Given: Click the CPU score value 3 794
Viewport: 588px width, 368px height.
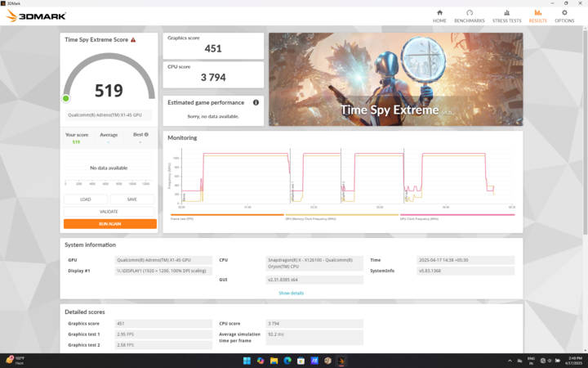Looking at the screenshot, I should click(213, 78).
